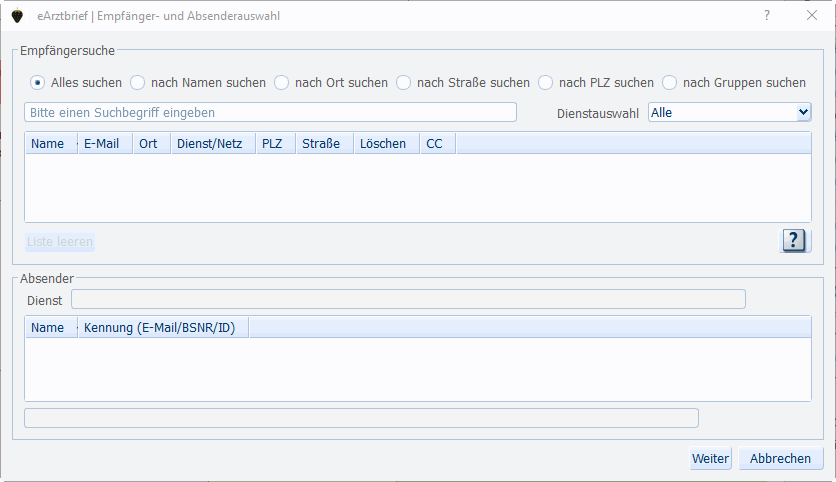The image size is (836, 482).
Task: Sort recipients by 'E-Mail' column header
Action: 105,143
